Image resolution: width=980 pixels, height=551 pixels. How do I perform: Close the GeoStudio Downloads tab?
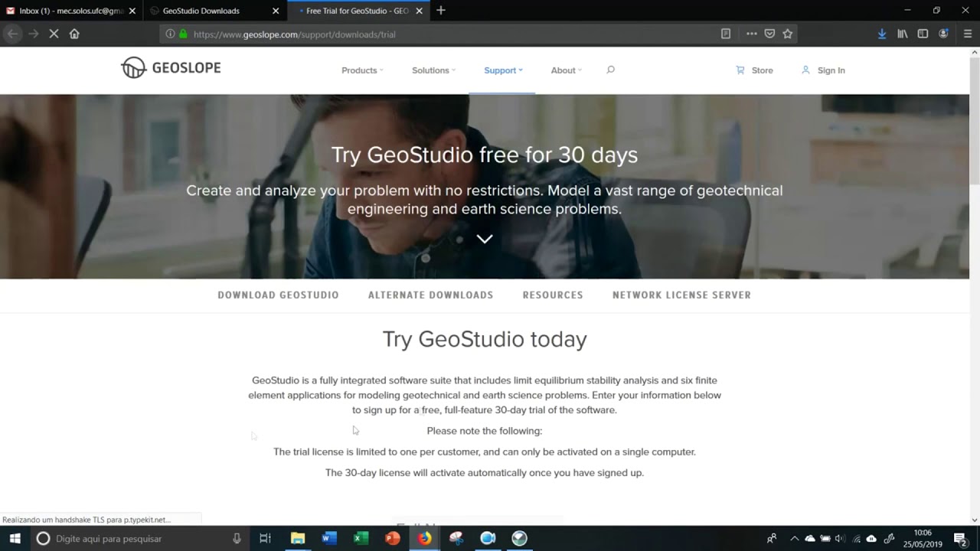276,11
